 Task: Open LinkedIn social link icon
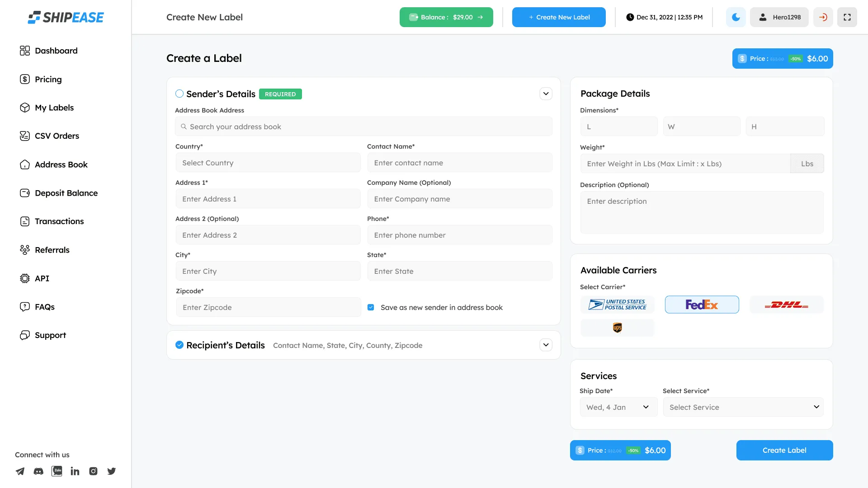(x=75, y=471)
